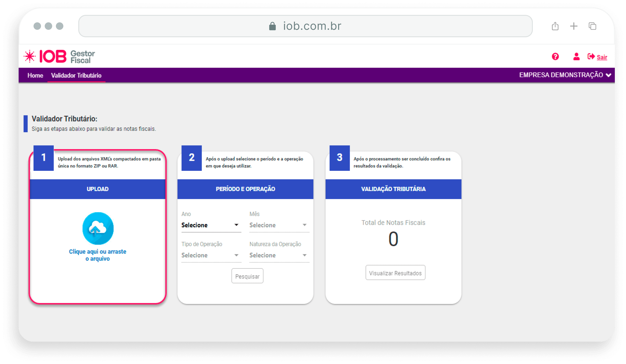Expand the Natureza da Operação dropdown
626x364 pixels.
click(x=279, y=255)
